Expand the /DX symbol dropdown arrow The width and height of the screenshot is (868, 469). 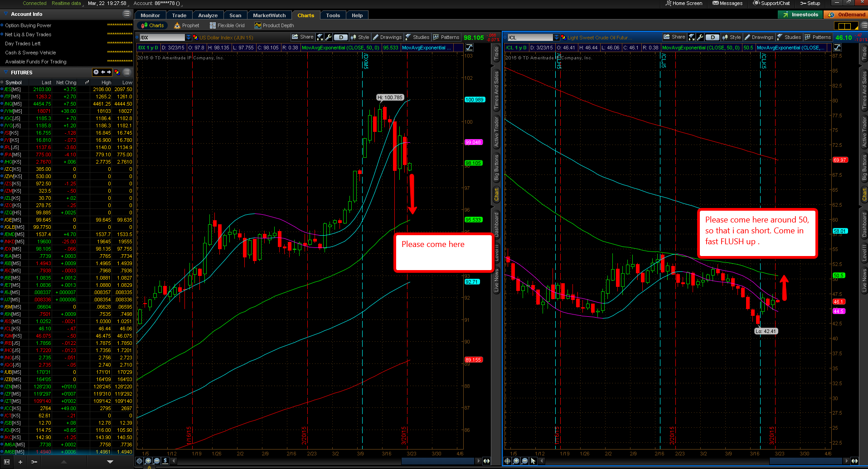coord(189,37)
